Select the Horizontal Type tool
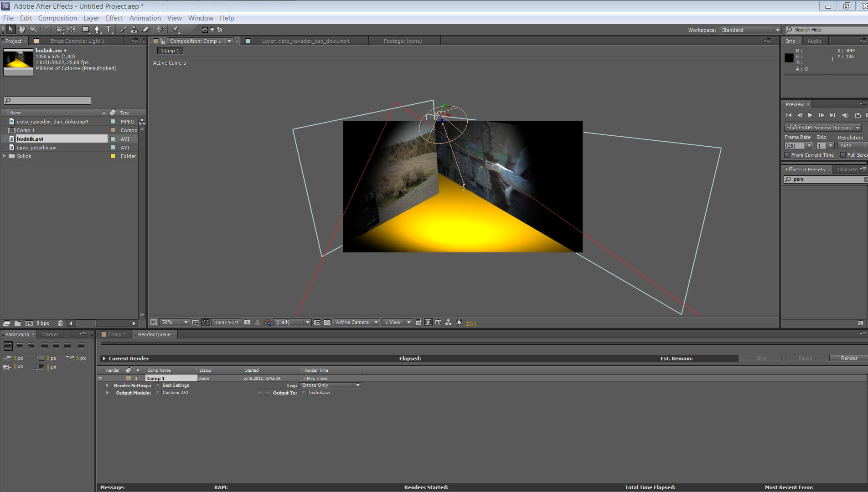The image size is (868, 492). click(108, 30)
